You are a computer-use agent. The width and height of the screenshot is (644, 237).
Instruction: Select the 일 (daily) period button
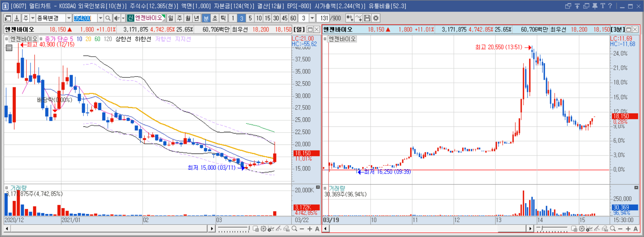tap(171, 18)
